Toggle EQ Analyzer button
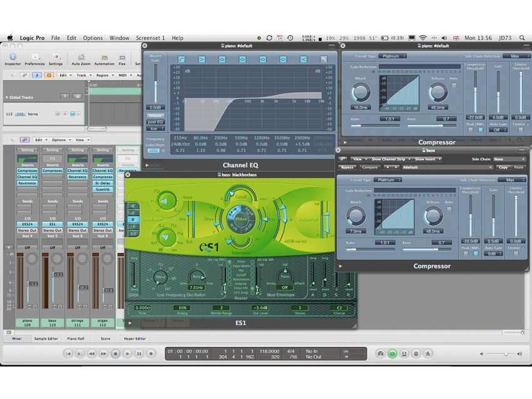Screen dimensions: 532x399 point(155,115)
